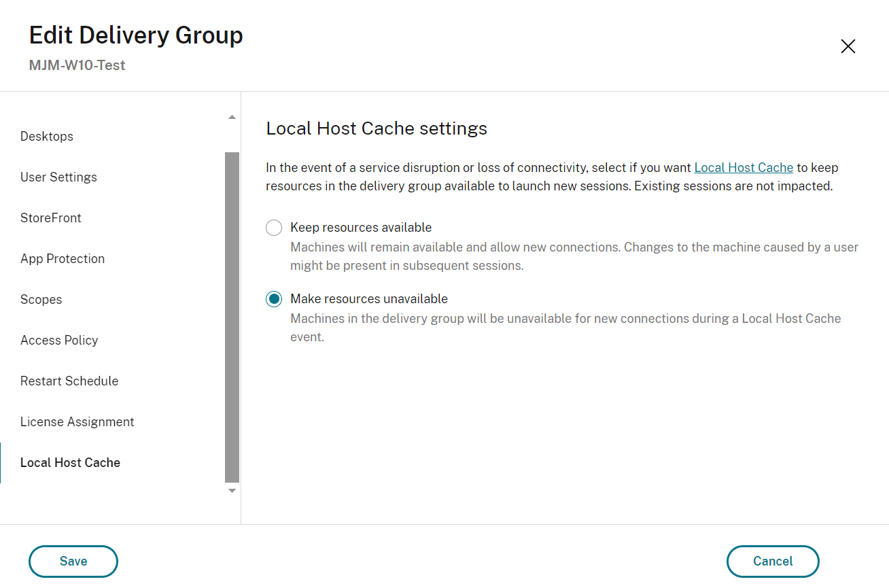Go to the User Settings section

tap(58, 177)
